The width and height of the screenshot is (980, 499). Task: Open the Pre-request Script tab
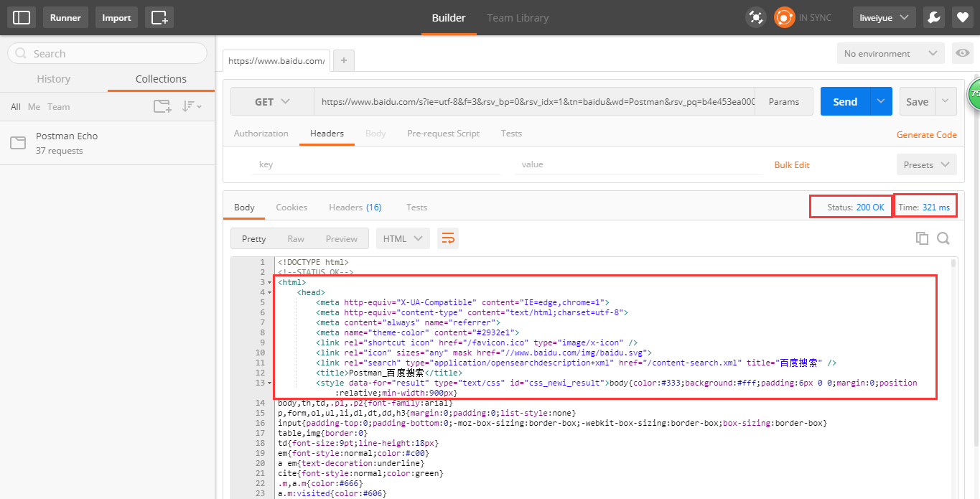click(443, 134)
